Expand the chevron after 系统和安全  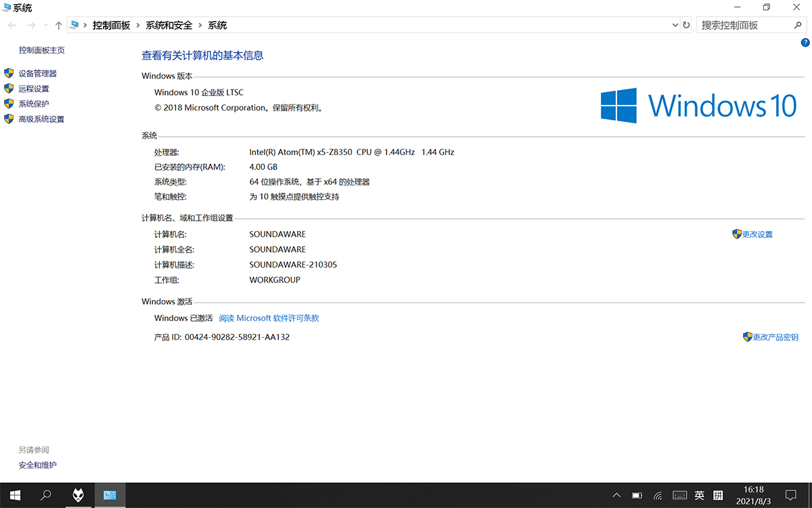200,25
